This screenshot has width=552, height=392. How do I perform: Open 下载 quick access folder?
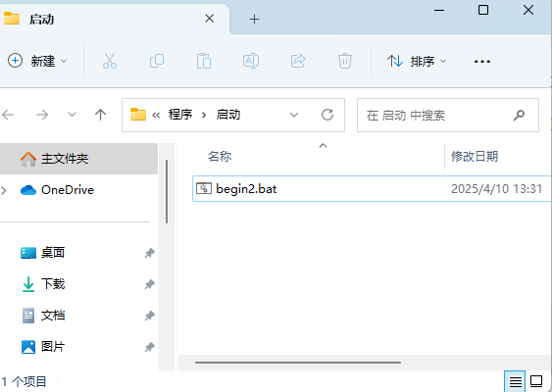coord(53,284)
